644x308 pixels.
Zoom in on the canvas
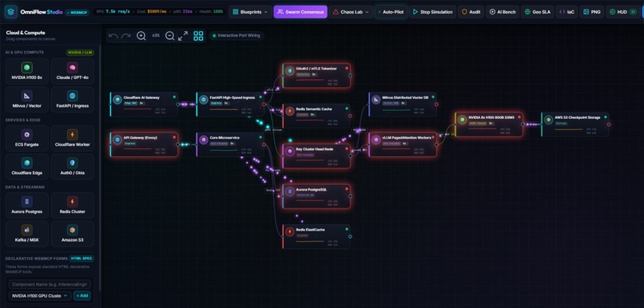[x=141, y=36]
